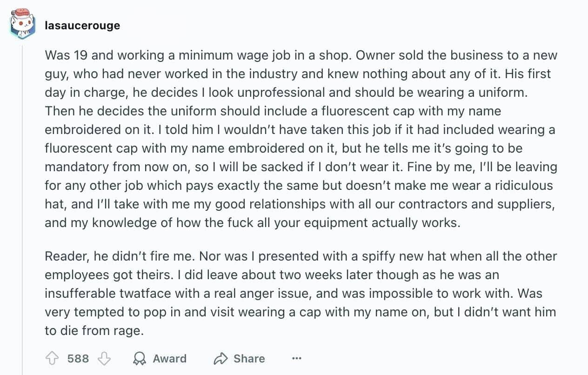Click the Award ribbon icon
The width and height of the screenshot is (588, 375).
(x=139, y=359)
